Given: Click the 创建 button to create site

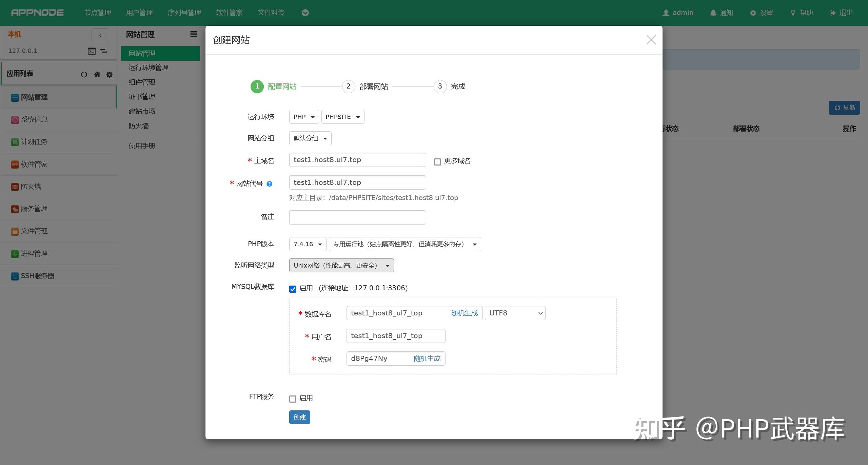Looking at the screenshot, I should point(299,417).
